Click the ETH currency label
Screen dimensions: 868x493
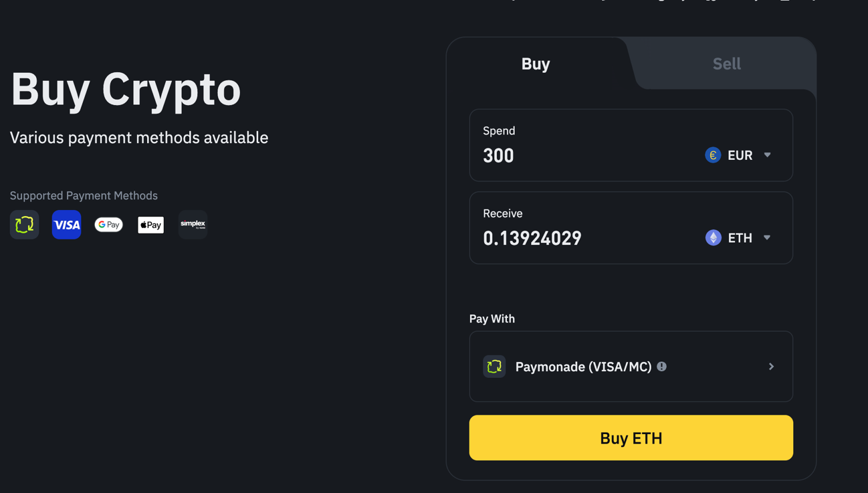[740, 237]
